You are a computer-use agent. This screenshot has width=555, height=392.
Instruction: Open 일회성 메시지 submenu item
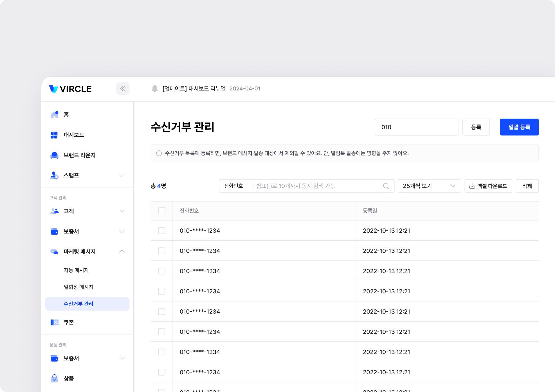coord(78,287)
